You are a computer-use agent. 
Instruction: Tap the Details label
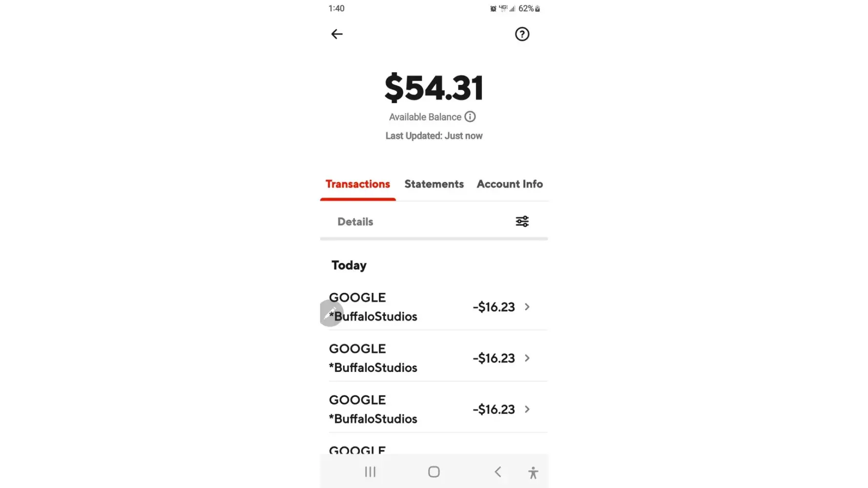355,222
